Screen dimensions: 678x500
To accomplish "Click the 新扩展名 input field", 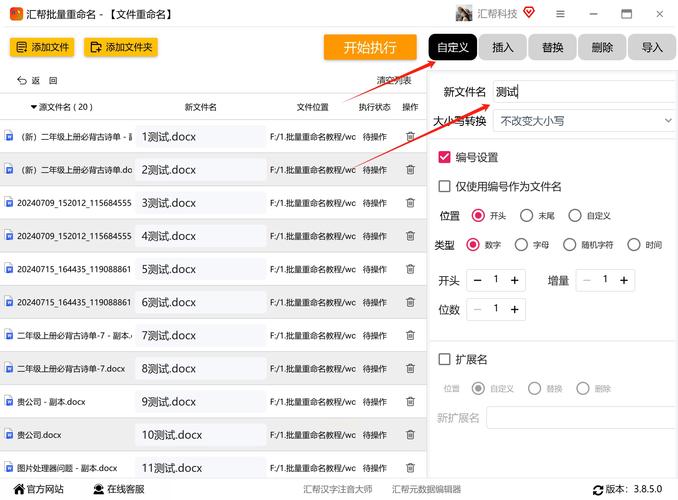I will (x=581, y=418).
